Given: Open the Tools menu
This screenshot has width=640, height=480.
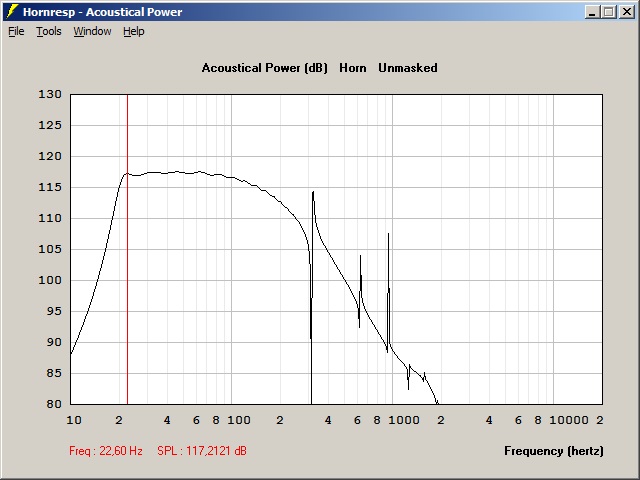Looking at the screenshot, I should click(48, 31).
